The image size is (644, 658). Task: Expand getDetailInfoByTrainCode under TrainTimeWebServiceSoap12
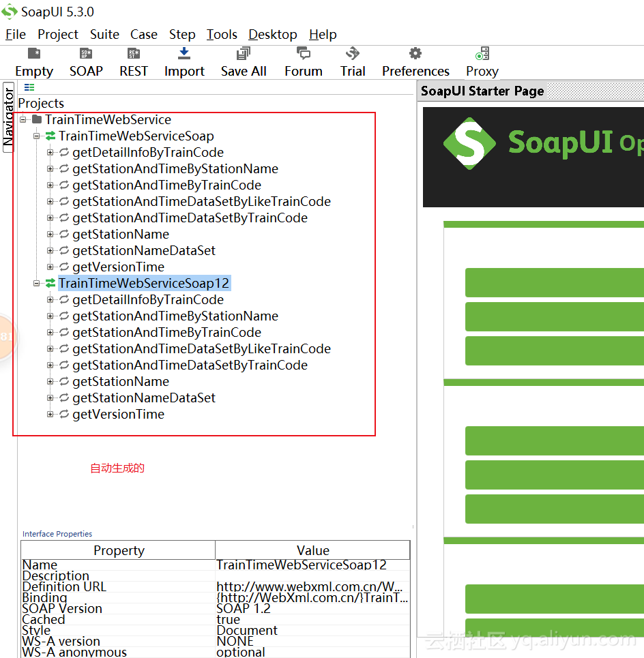tap(50, 299)
